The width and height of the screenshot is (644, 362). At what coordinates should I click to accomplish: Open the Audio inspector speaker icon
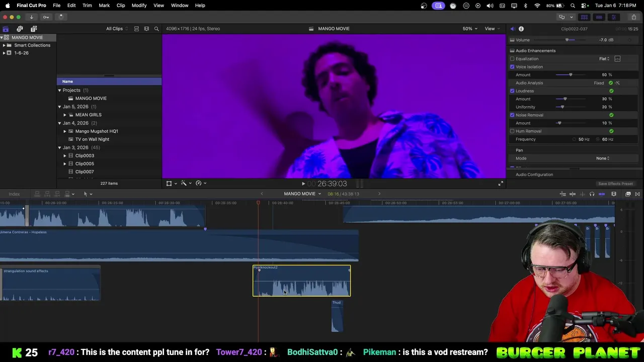512,29
